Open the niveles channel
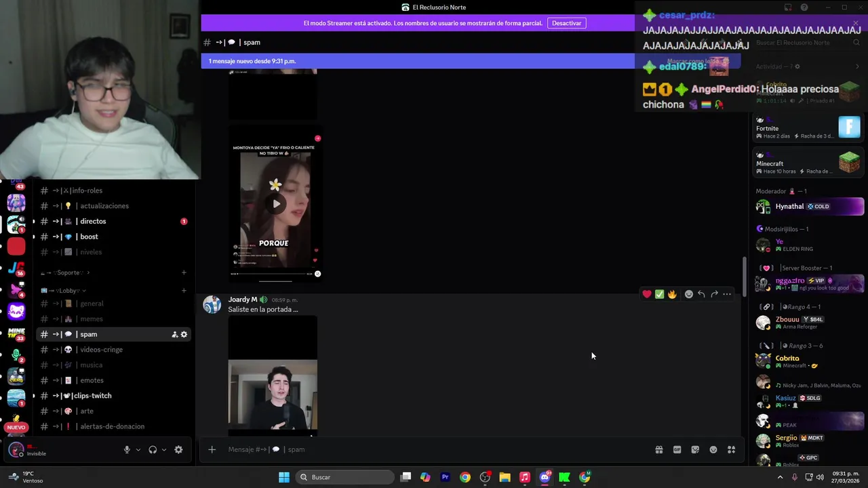Image resolution: width=868 pixels, height=488 pixels. (114, 252)
